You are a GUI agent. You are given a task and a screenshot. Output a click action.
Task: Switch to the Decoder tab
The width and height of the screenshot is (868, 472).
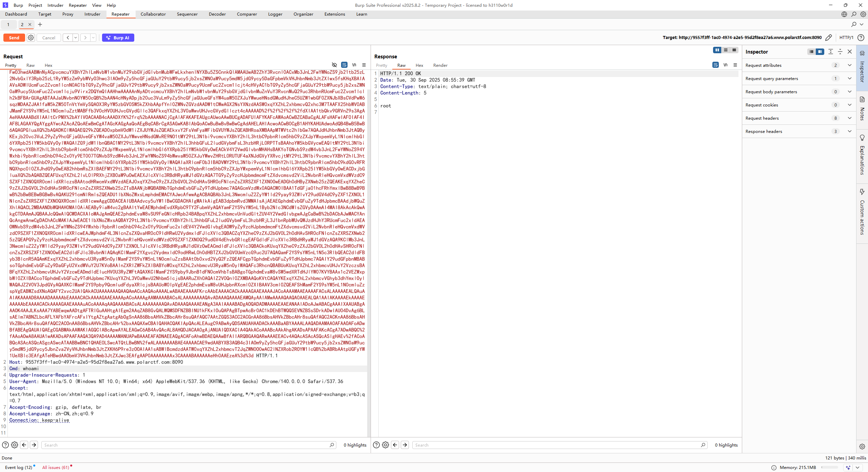tap(217, 14)
